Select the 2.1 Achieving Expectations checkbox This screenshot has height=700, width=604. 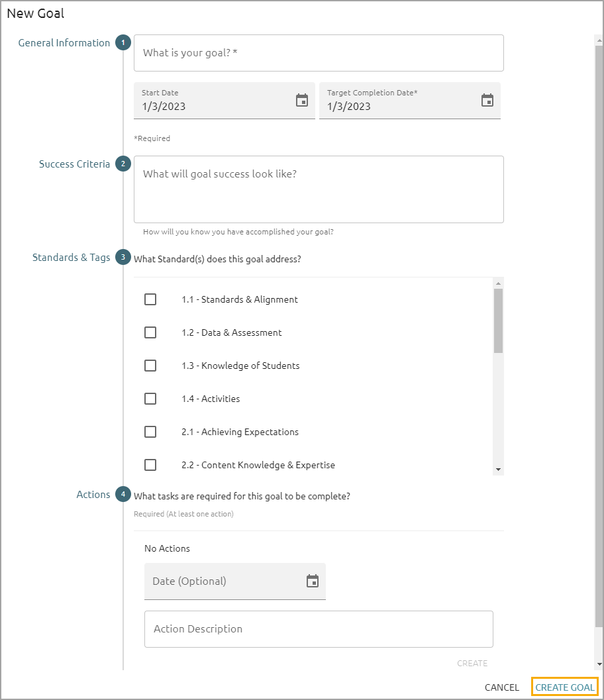click(x=150, y=432)
